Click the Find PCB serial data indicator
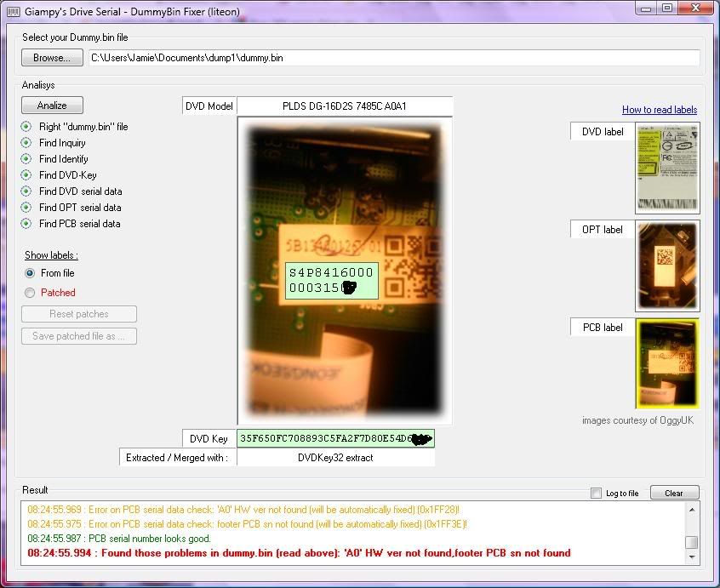 click(x=27, y=224)
